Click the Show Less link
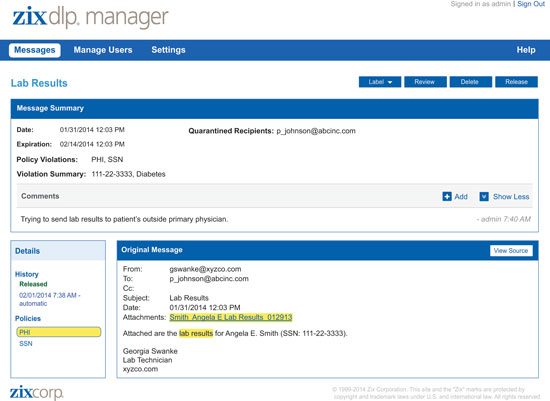Viewport: 550px width, 401px height. point(511,197)
